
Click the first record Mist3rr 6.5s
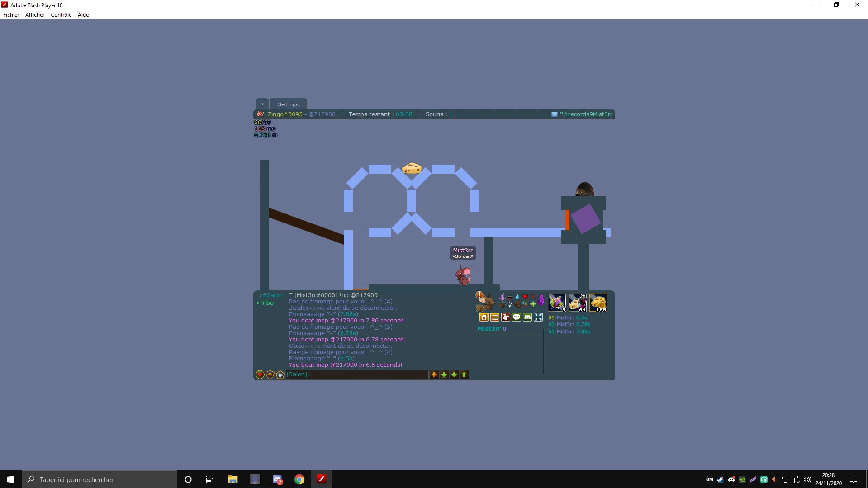pos(568,317)
